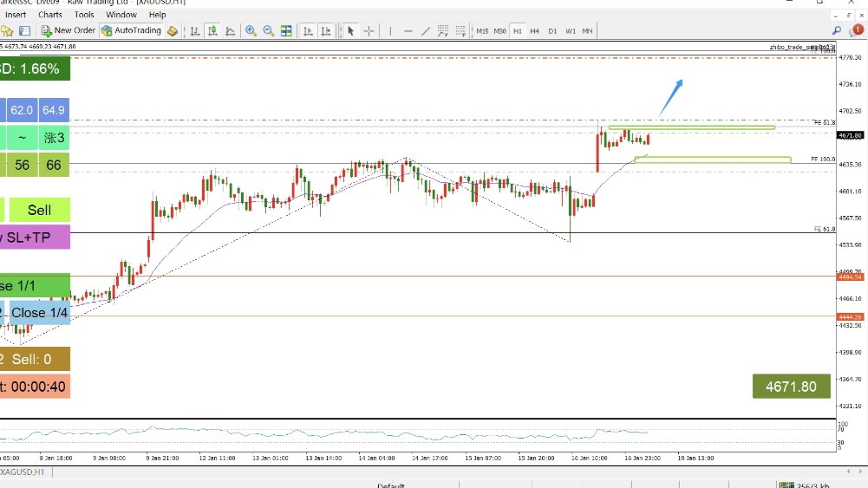This screenshot has height=488, width=868.
Task: Click the SL+TP panel button
Action: (35, 237)
